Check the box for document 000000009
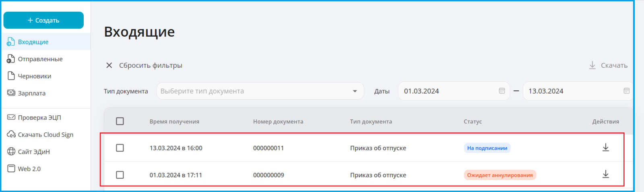The width and height of the screenshot is (644, 192). click(x=120, y=175)
